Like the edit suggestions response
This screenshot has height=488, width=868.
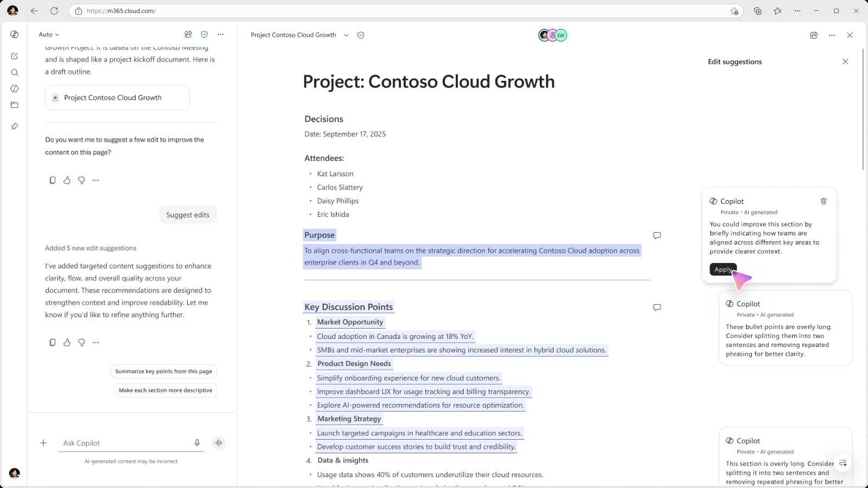pos(67,342)
